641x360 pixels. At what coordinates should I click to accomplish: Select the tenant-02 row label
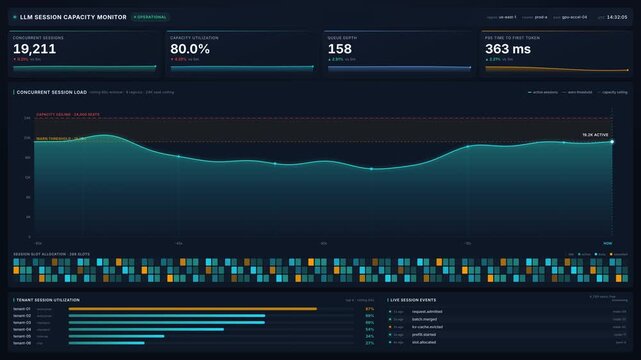pos(22,316)
